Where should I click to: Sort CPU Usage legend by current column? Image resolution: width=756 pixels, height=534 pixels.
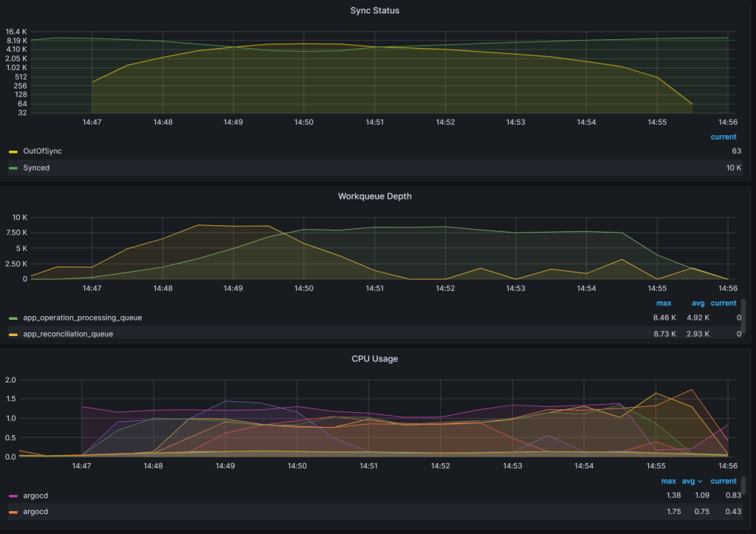pyautogui.click(x=724, y=481)
